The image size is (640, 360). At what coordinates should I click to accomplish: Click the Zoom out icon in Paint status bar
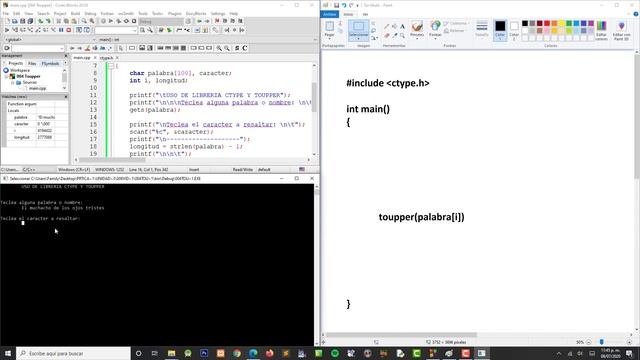589,342
